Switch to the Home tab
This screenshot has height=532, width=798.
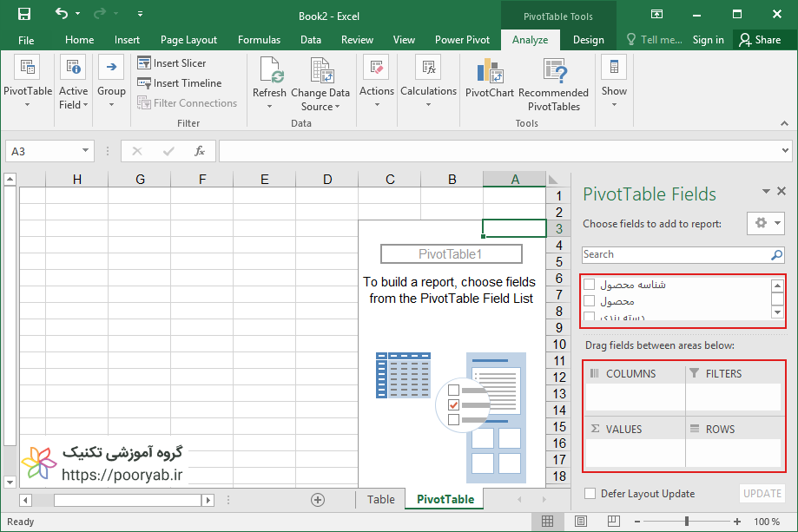(x=79, y=40)
